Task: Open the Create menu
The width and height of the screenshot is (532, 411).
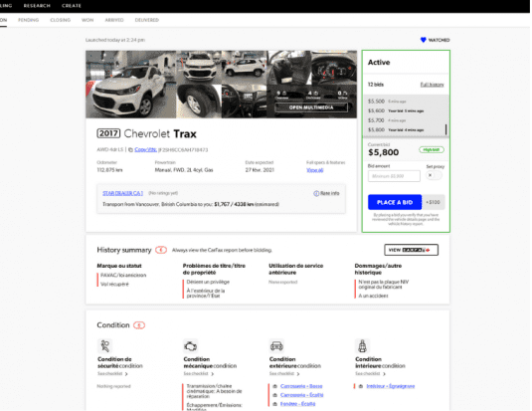Action: point(72,6)
